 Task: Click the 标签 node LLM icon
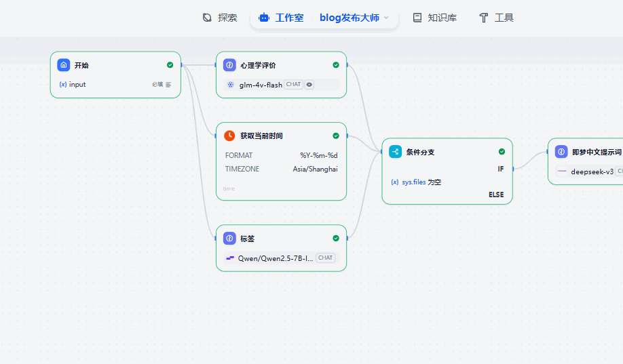point(229,239)
